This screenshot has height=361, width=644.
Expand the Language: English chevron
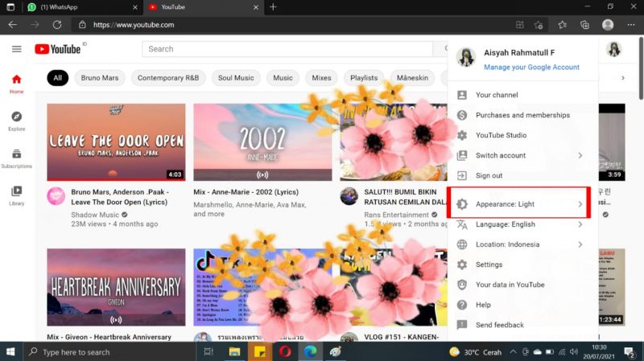[580, 224]
